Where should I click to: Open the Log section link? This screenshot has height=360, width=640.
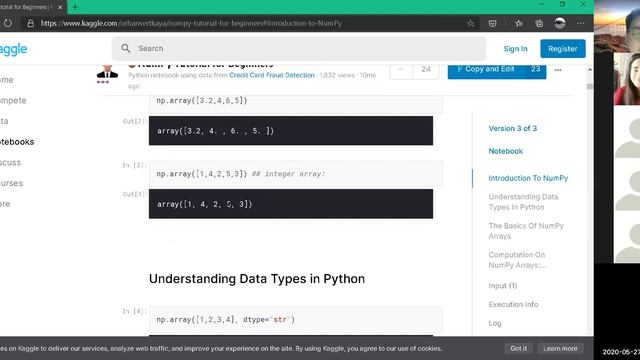[x=495, y=323]
